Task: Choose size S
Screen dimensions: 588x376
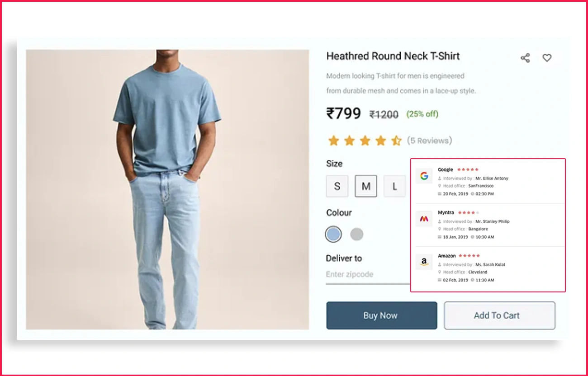Action: pos(337,186)
